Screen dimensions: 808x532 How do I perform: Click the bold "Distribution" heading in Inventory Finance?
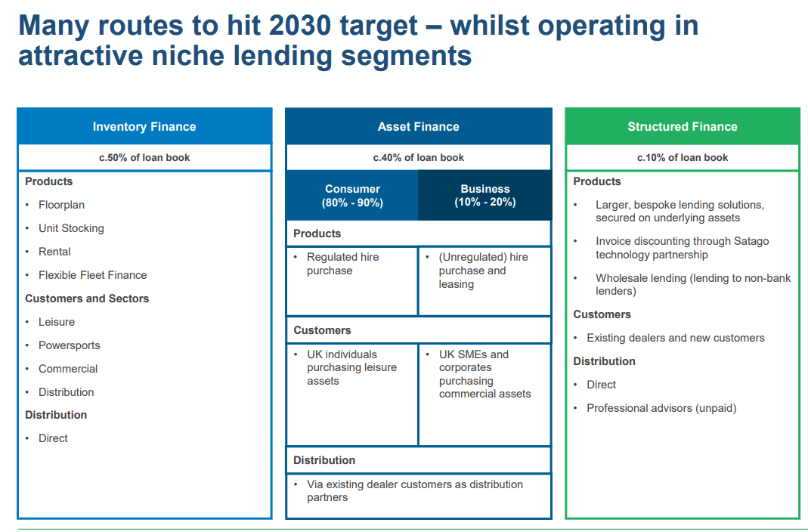56,415
